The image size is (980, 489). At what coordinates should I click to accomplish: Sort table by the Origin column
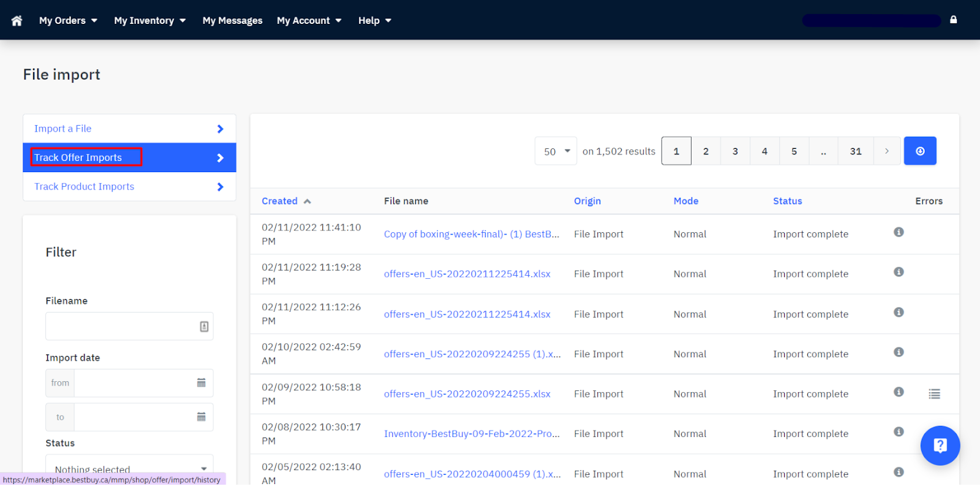[587, 201]
